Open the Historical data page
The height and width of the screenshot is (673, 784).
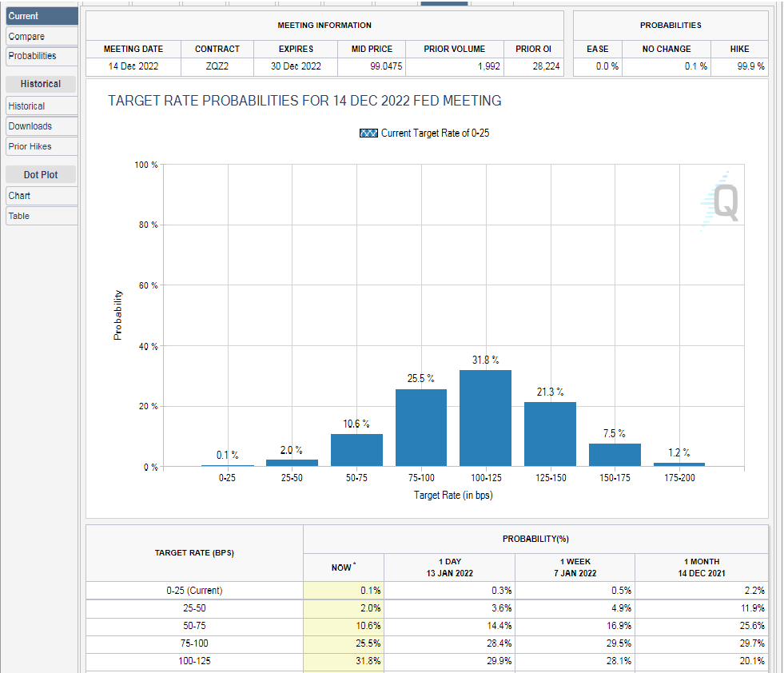coord(42,106)
